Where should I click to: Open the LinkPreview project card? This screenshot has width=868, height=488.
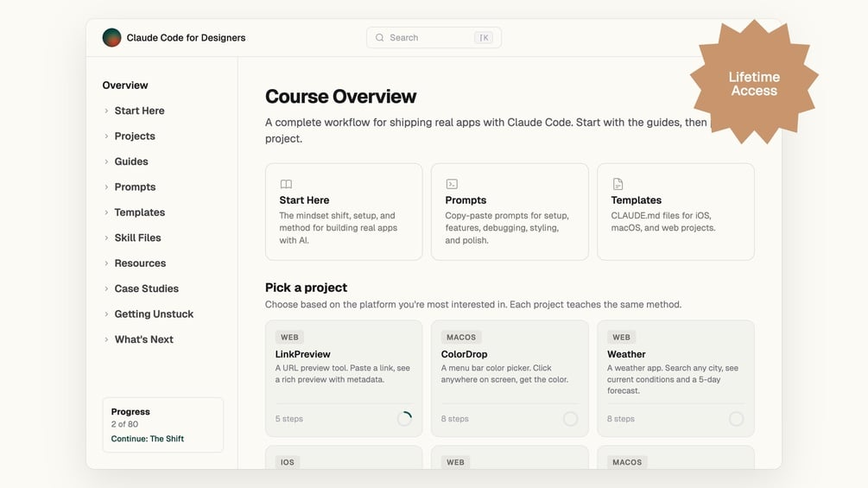(344, 378)
